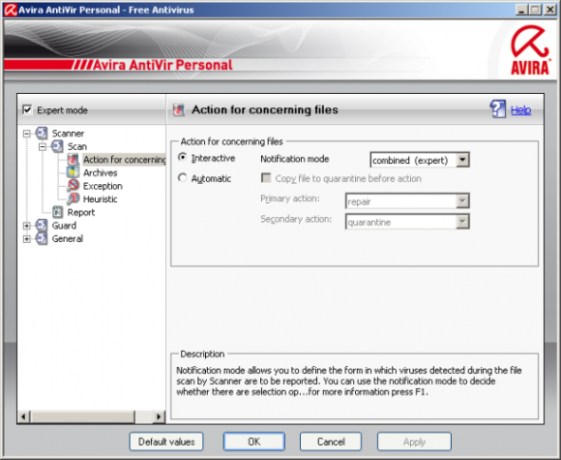Click the Default values button

coord(166,442)
